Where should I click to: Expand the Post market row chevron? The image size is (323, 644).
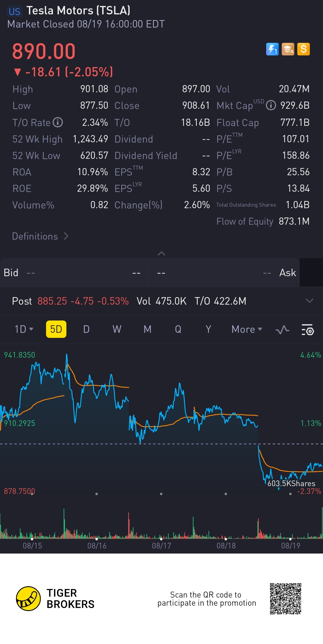pos(310,301)
